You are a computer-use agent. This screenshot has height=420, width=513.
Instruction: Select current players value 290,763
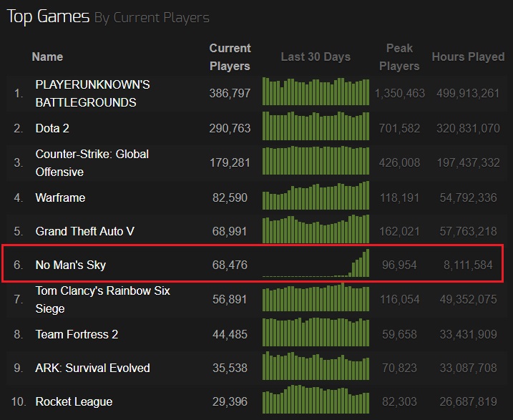point(230,128)
